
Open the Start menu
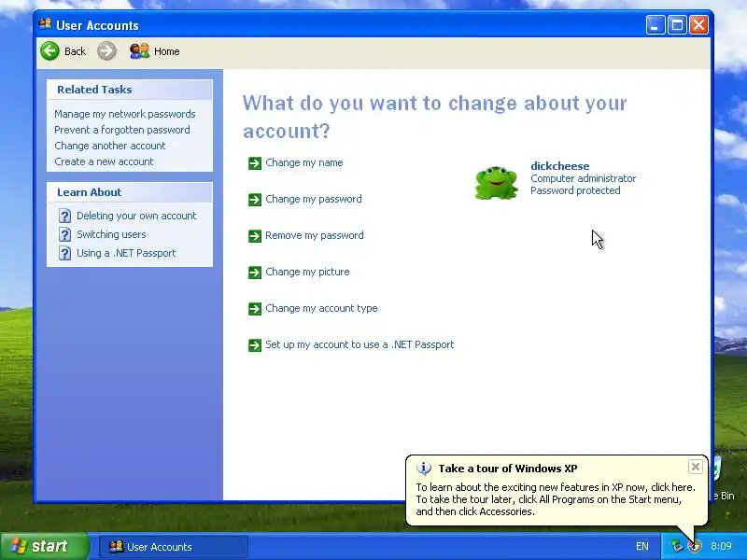(x=44, y=546)
